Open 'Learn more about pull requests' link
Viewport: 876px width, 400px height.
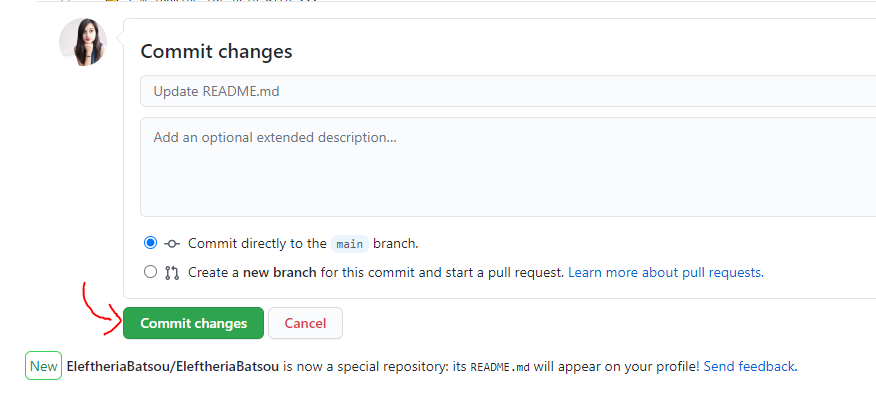(x=665, y=272)
